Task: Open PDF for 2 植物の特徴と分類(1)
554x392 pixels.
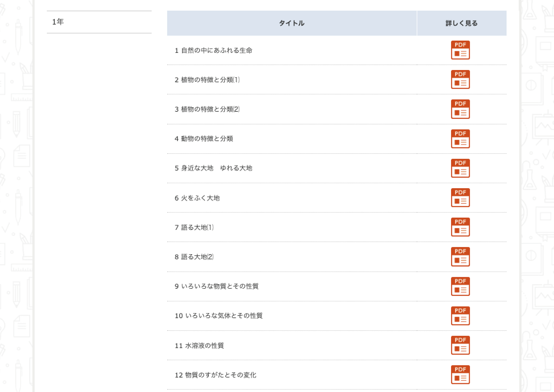Action: pos(460,79)
